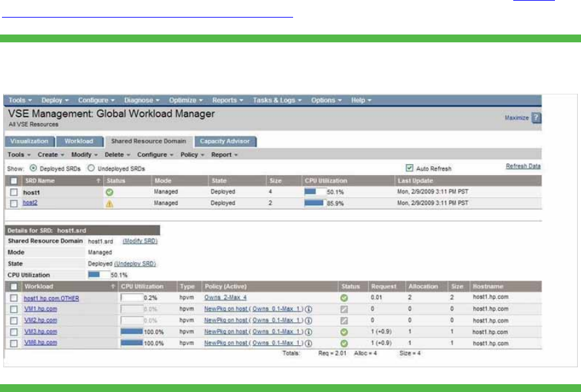
Task: Open the Delete menu in SRD toolbar
Action: coord(117,155)
